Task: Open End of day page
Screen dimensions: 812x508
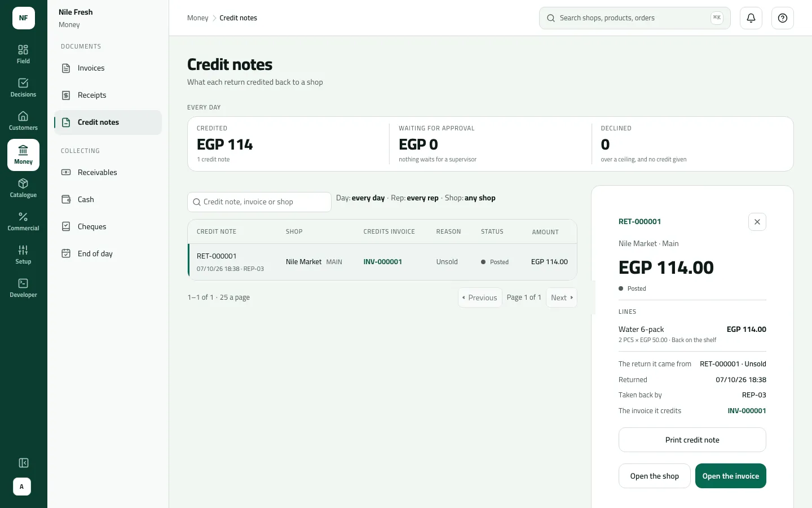Action: point(108,254)
